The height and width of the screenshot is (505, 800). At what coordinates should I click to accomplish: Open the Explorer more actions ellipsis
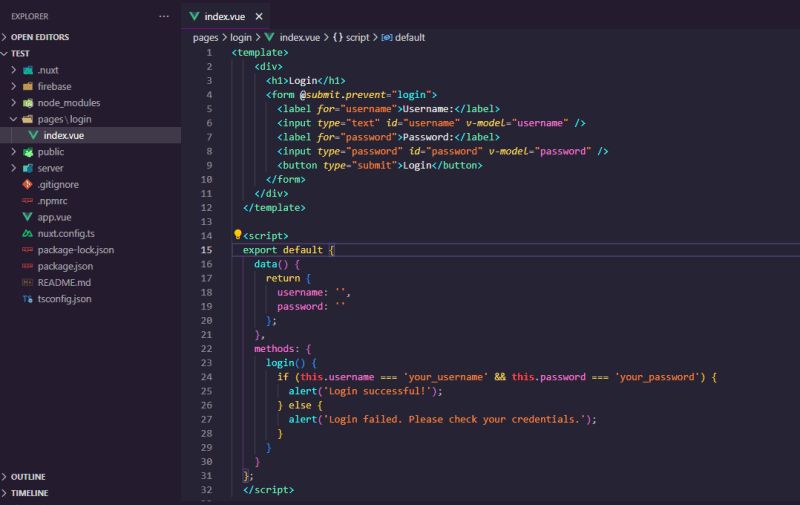pos(164,16)
